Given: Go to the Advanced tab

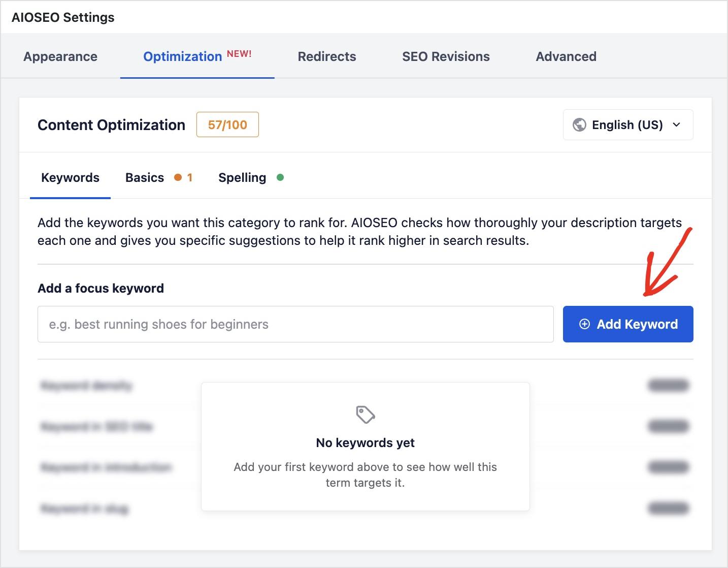Looking at the screenshot, I should click(566, 56).
